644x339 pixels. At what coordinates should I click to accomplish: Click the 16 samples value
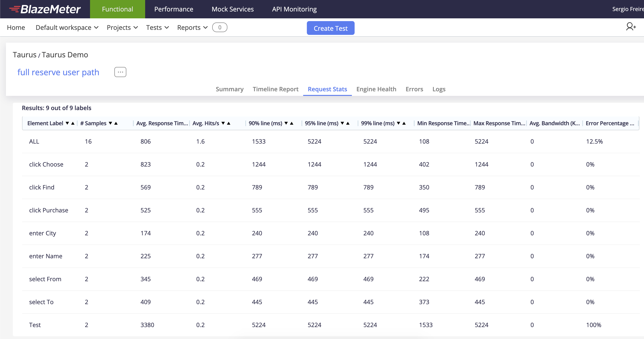[x=88, y=142]
